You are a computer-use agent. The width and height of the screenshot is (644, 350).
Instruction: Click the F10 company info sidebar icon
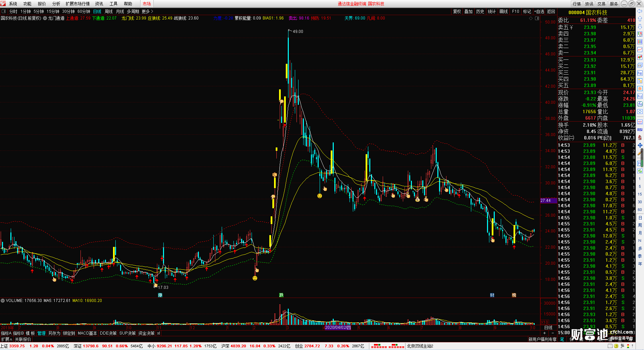[x=640, y=73]
